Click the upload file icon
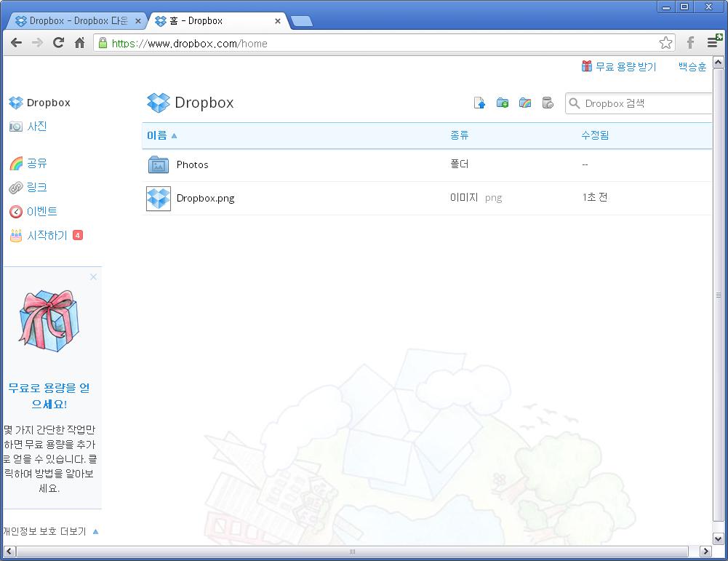The width and height of the screenshot is (728, 561). pos(479,103)
